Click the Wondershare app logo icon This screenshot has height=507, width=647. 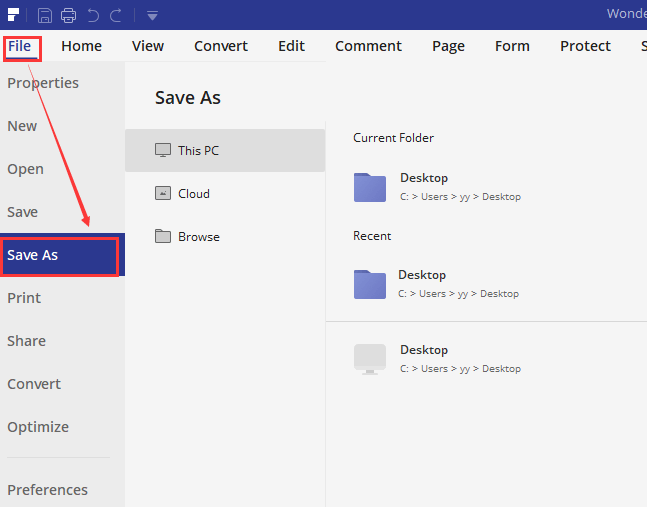14,15
